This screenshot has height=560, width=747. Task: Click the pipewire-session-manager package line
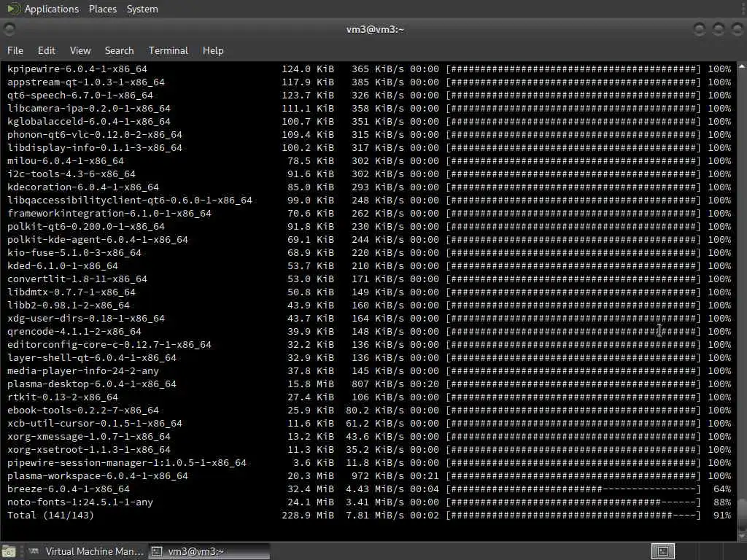click(x=369, y=463)
